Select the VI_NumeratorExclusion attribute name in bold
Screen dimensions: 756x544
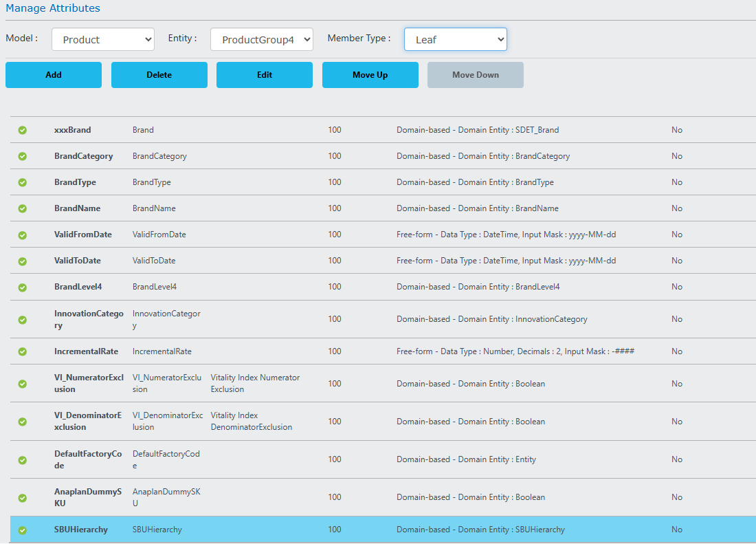point(89,383)
